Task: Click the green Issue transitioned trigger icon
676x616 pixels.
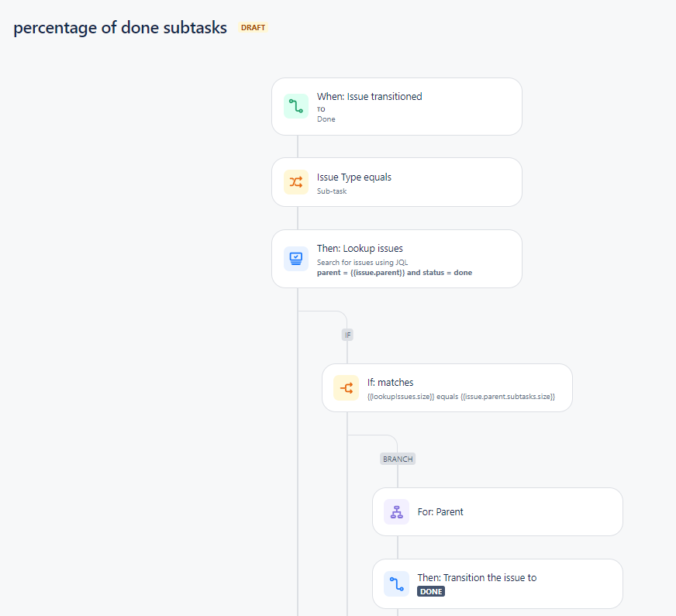Action: pos(296,106)
